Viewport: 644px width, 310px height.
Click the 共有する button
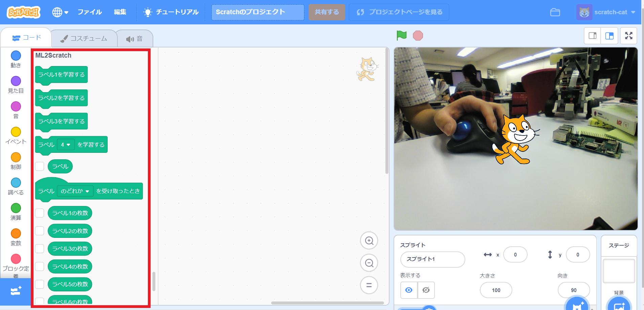pos(326,12)
